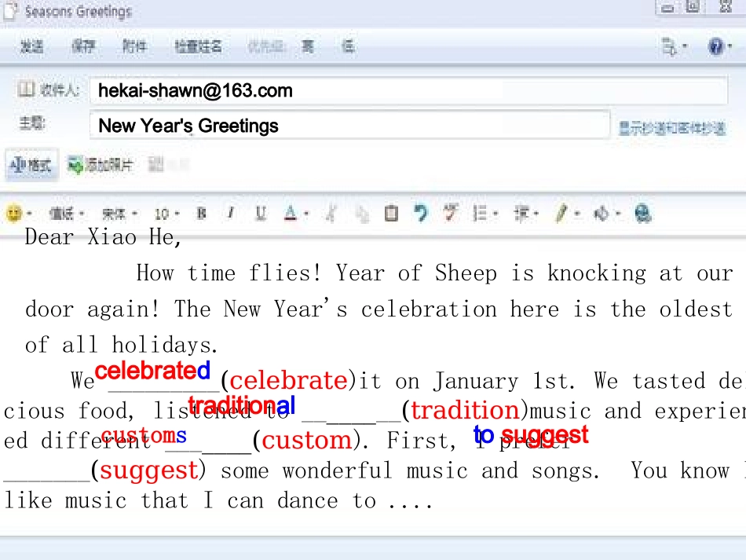Click the highlighter pen icon

(x=562, y=213)
